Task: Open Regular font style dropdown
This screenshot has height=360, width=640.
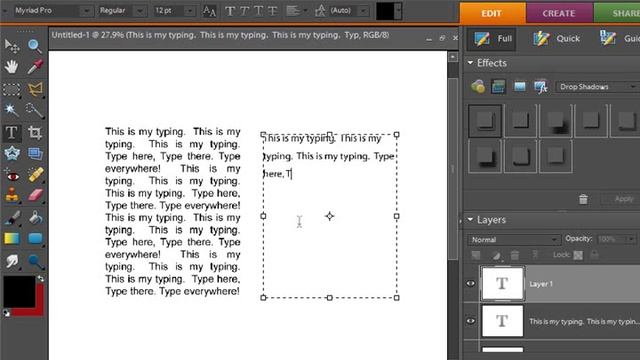Action: 140,11
